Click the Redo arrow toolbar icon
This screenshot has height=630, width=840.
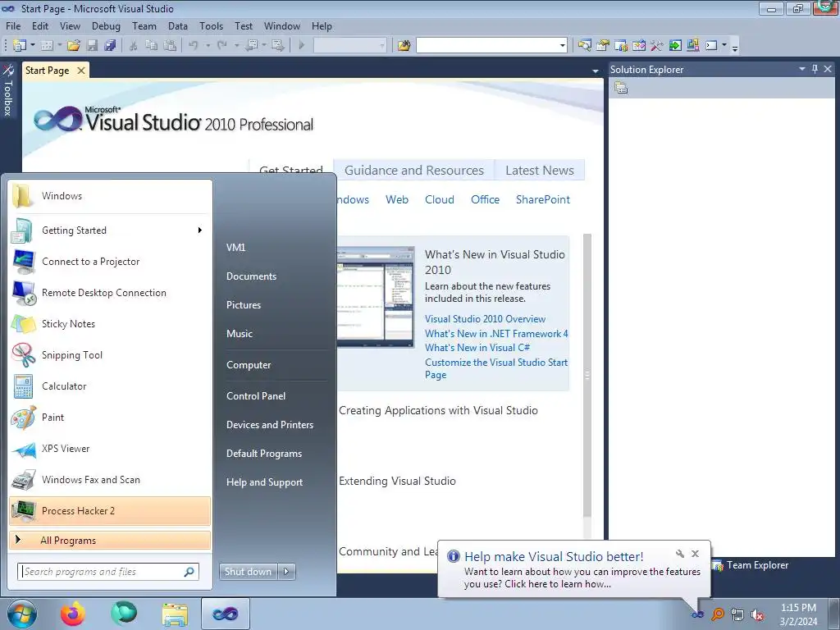(221, 46)
